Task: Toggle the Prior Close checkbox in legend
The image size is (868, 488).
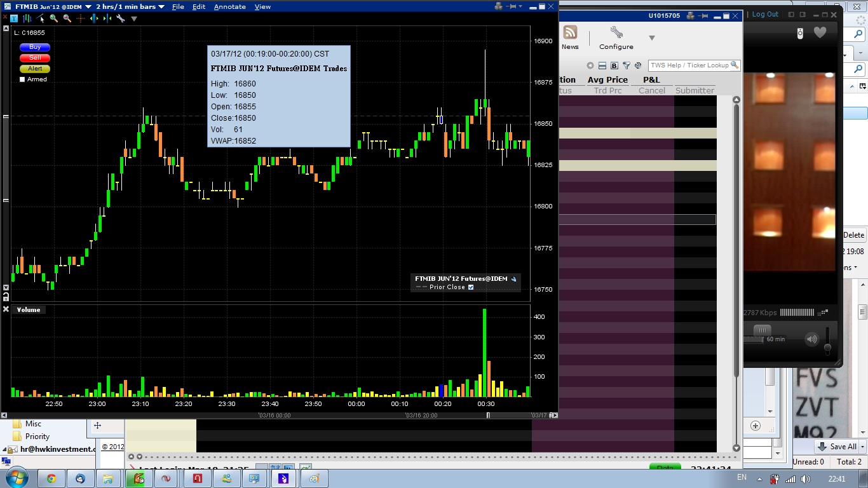Action: (x=471, y=287)
